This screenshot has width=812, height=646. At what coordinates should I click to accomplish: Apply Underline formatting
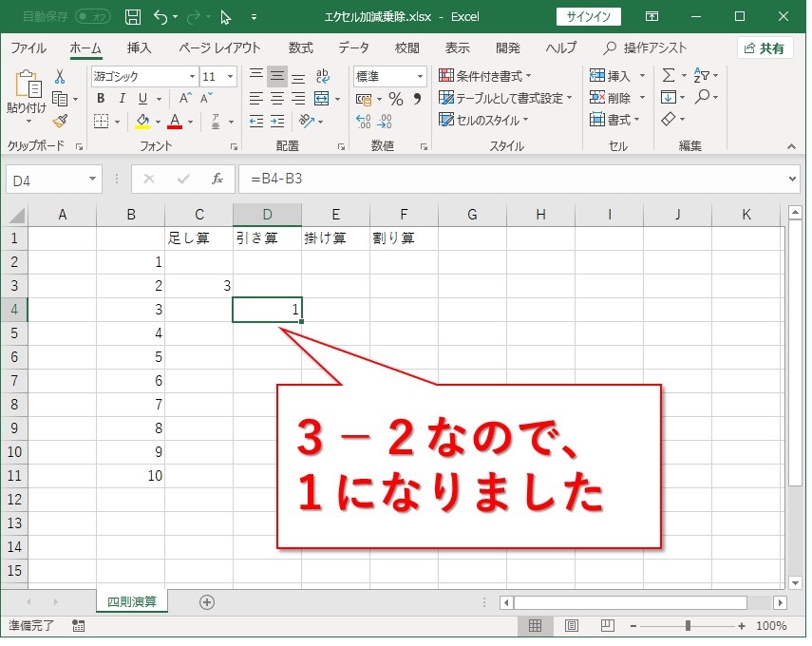142,99
